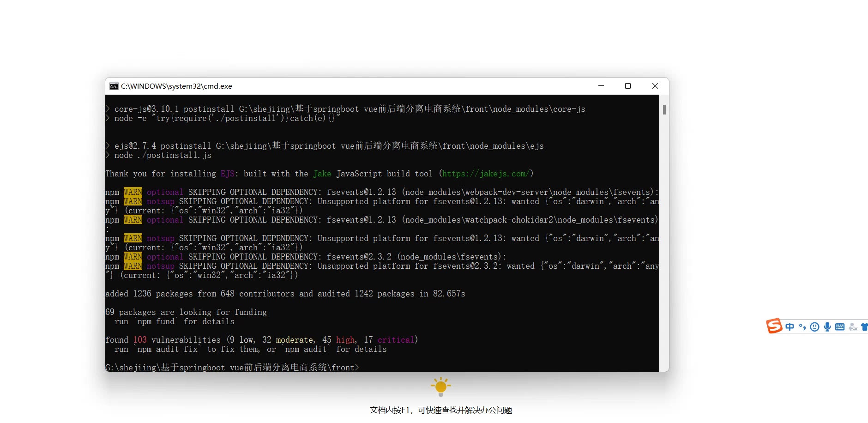Click the "node ./postinstall.js" line
This screenshot has width=868, height=423.
click(158, 155)
